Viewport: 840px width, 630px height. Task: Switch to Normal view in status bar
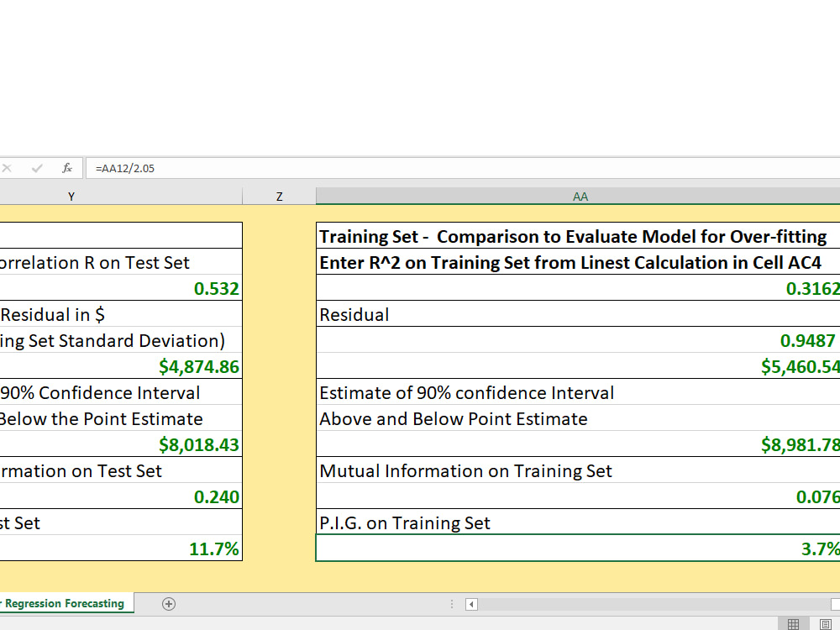(x=794, y=623)
